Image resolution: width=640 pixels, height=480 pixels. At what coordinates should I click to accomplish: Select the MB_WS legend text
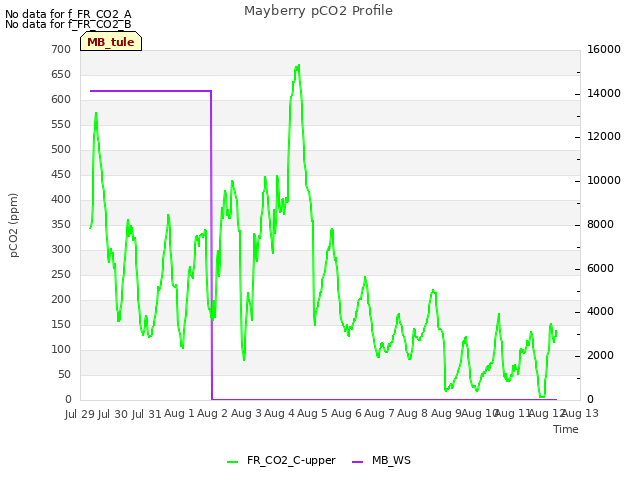pos(391,460)
